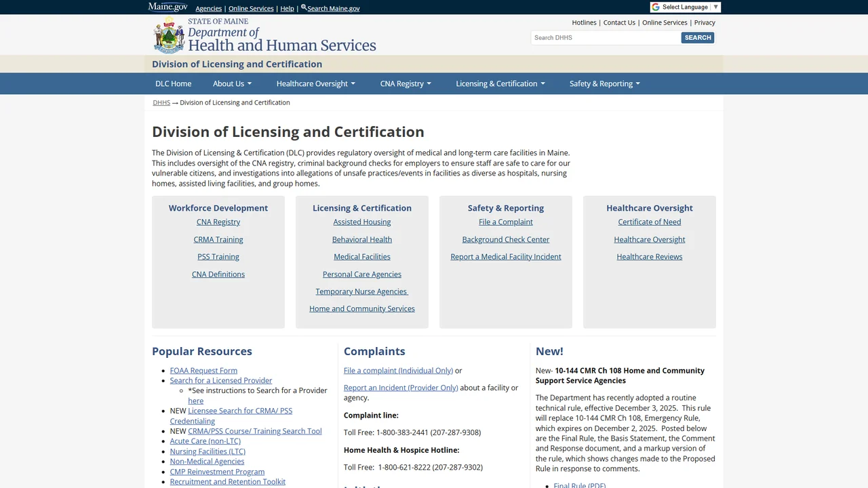Open the CRMA Training link
Viewport: 868px width, 488px height.
218,239
